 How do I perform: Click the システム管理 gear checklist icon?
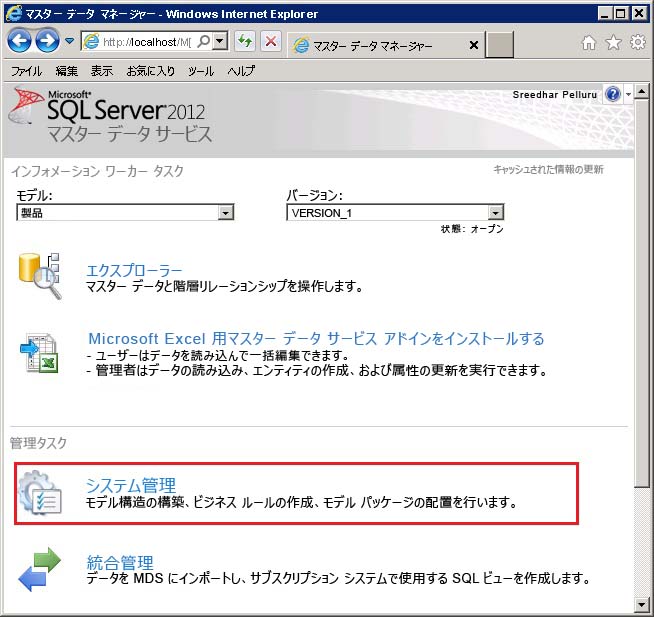[40, 492]
